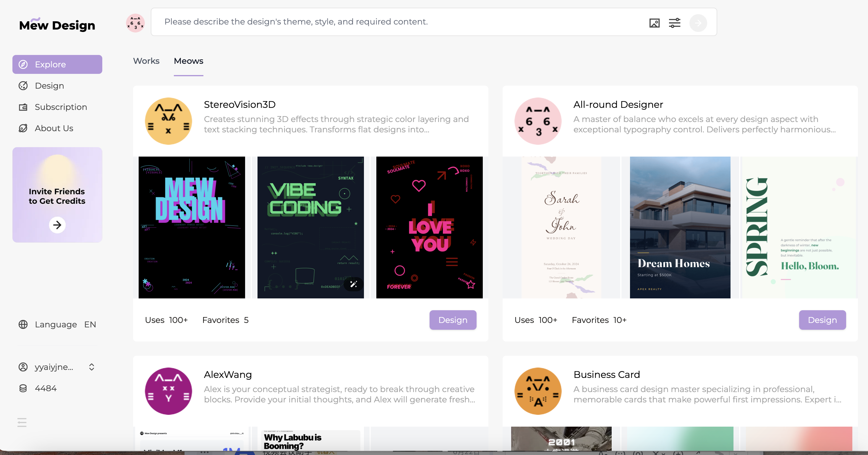Viewport: 868px width, 455px height.
Task: Click the All-round Designer description text
Action: (x=705, y=124)
